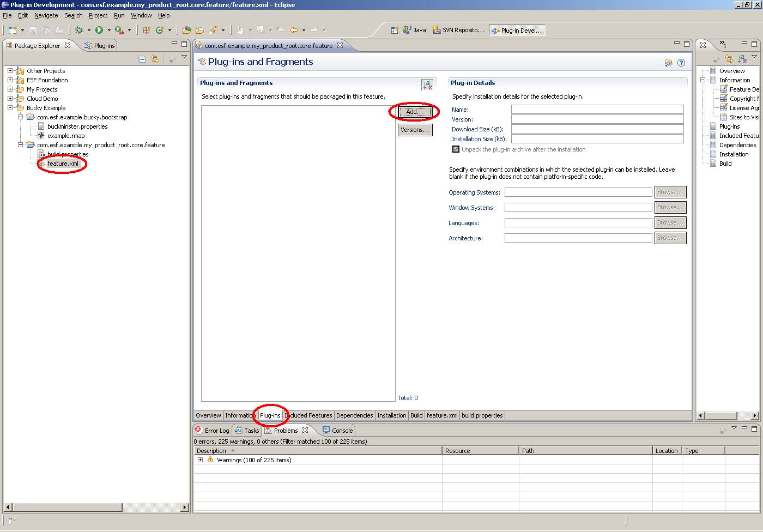Click the Plug-in Development perspective button

coord(517,31)
